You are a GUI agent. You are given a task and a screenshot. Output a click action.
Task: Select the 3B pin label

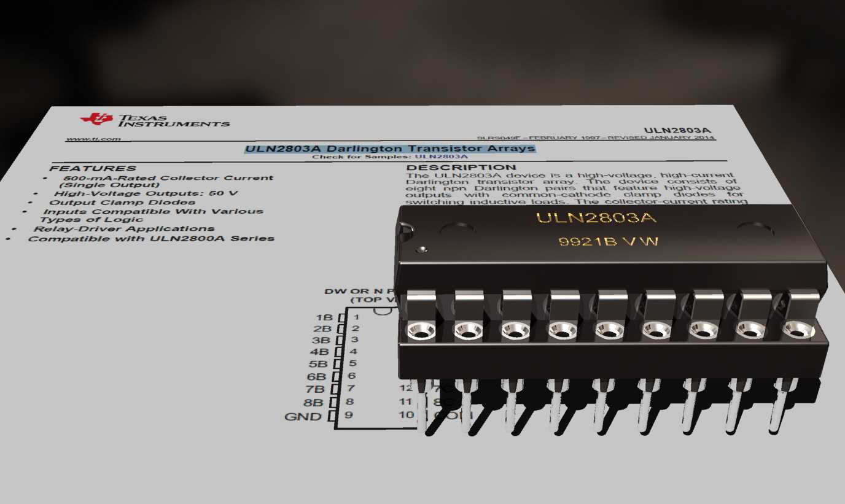pyautogui.click(x=321, y=340)
